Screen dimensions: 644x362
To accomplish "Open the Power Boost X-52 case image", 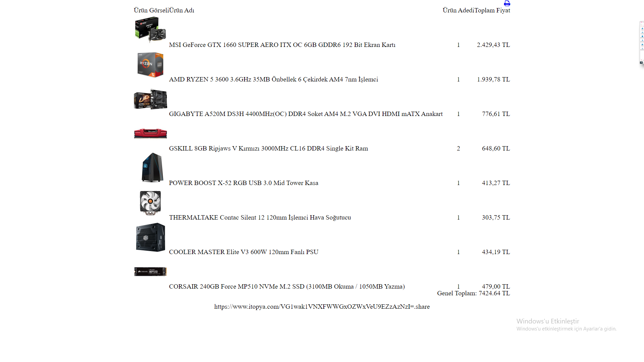I will 152,168.
